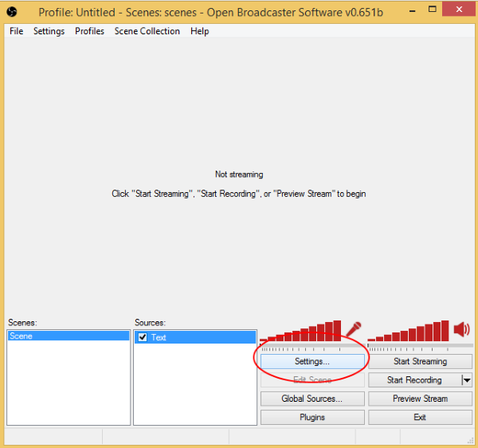Click Start Streaming button
This screenshot has height=448, width=478.
coord(420,362)
